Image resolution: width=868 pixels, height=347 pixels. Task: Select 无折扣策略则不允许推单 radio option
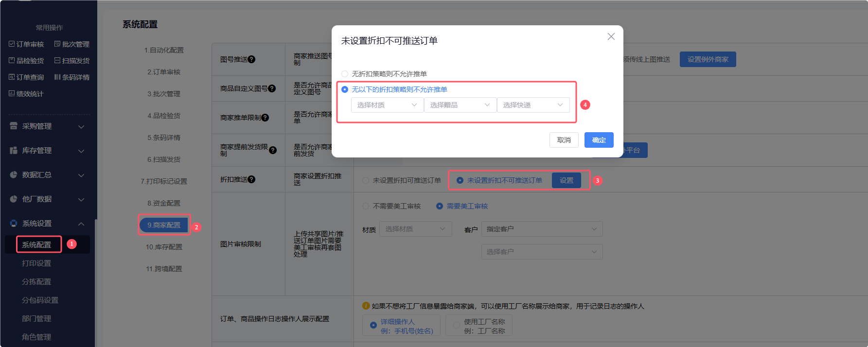click(345, 74)
